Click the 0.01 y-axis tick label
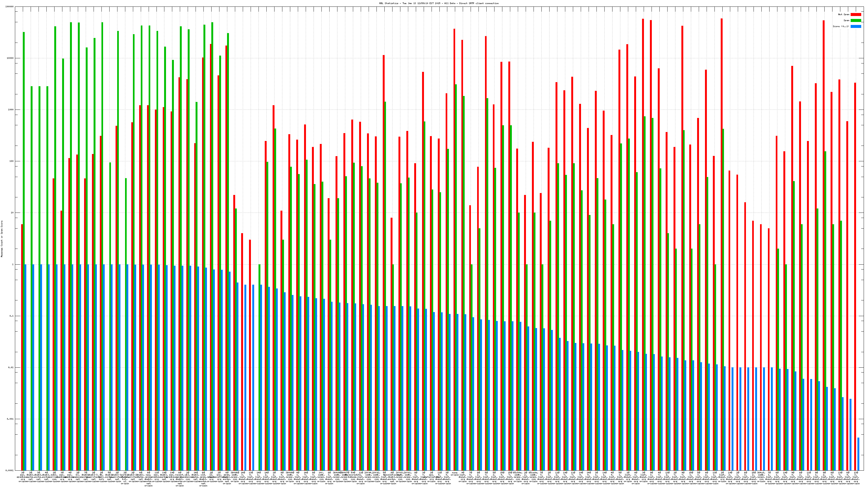The image size is (868, 488). (11, 368)
